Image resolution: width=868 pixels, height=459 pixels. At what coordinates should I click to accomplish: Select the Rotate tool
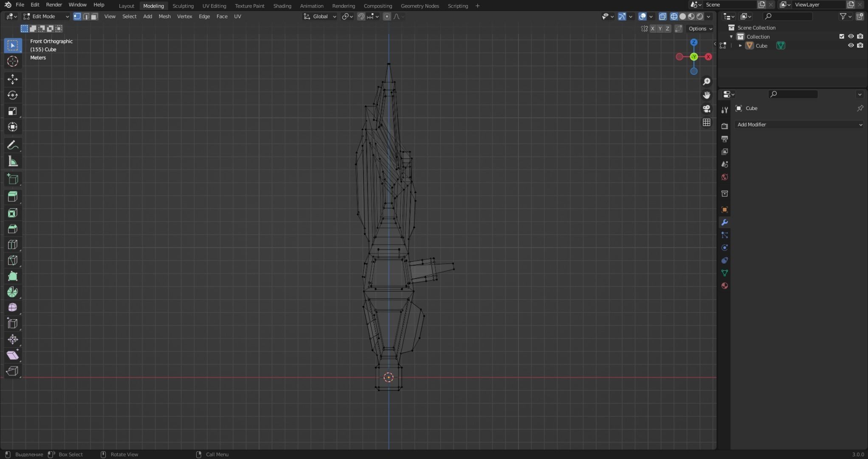[x=12, y=95]
